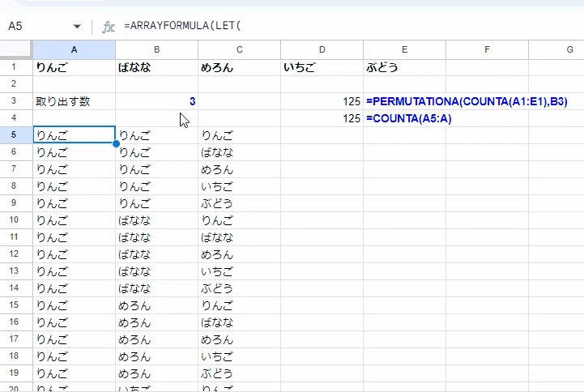
Task: Click cell B1 containing ばなな
Action: [x=157, y=67]
